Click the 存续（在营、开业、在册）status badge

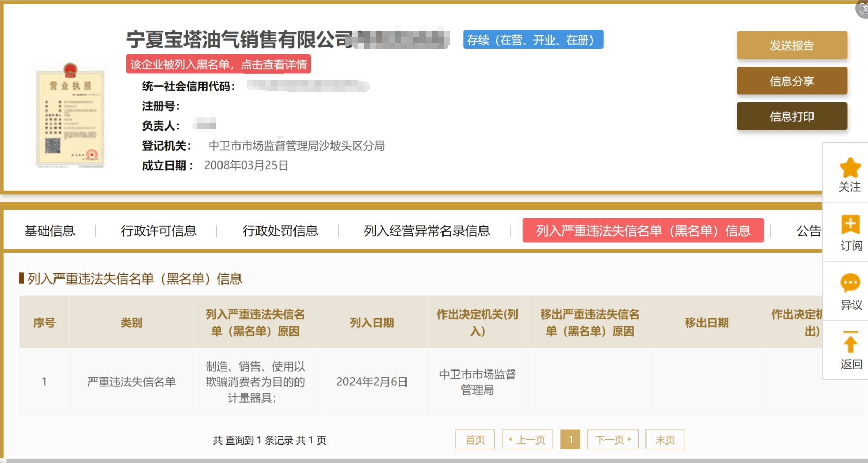[533, 40]
